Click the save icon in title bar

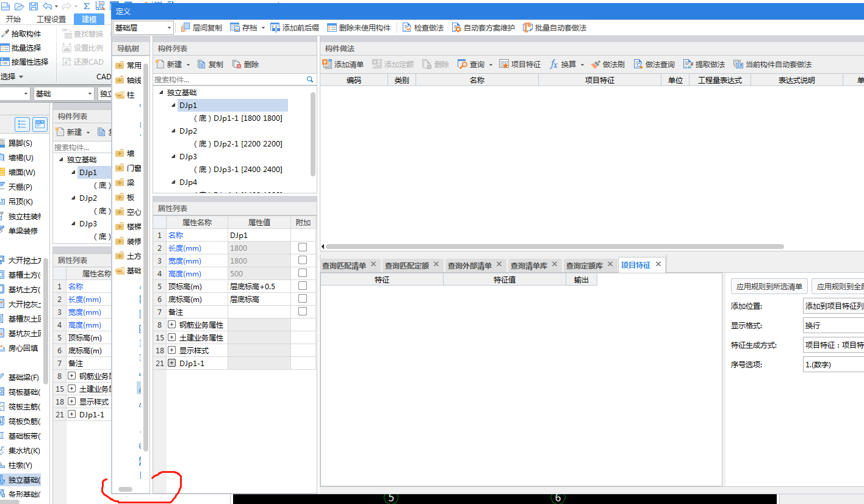coord(33,6)
